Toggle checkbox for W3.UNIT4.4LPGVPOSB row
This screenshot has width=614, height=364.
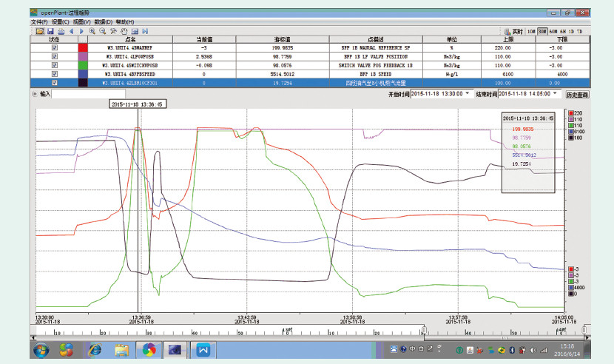(55, 56)
